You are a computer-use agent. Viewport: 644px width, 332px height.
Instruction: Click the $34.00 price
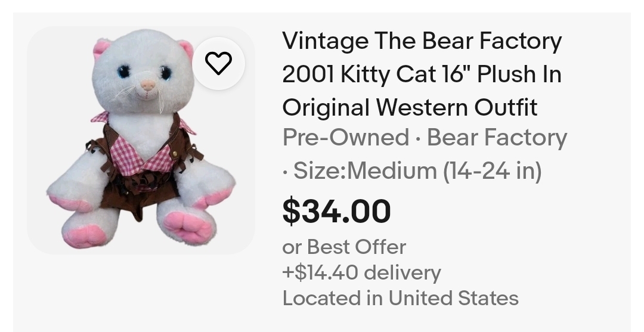coord(336,211)
